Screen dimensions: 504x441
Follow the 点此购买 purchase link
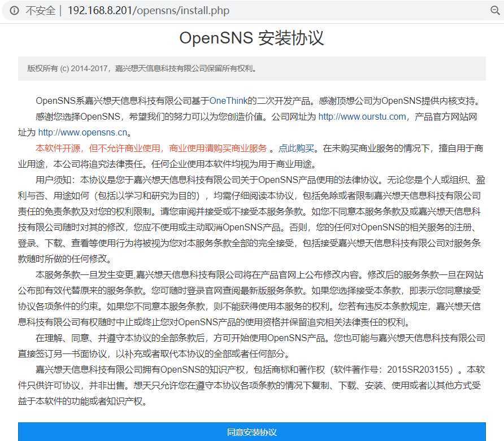coord(296,148)
